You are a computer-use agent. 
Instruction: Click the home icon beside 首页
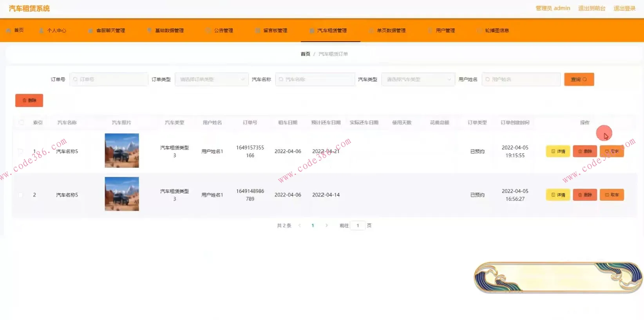coord(9,31)
